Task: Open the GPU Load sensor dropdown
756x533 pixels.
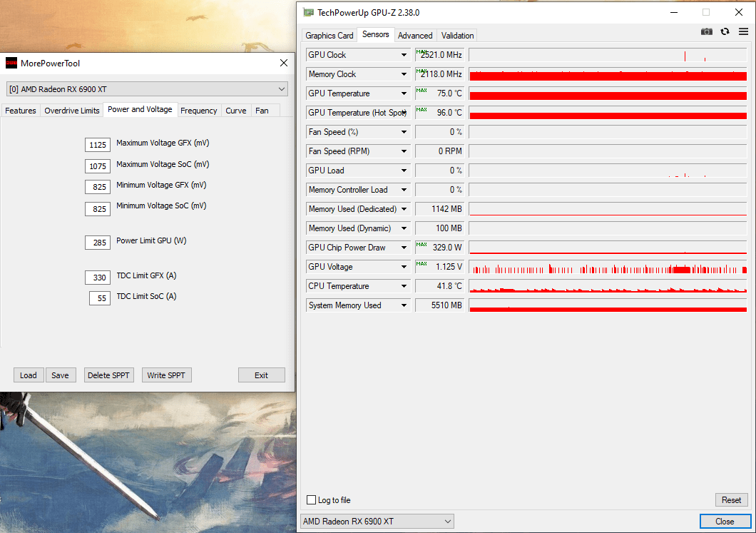Action: (404, 171)
